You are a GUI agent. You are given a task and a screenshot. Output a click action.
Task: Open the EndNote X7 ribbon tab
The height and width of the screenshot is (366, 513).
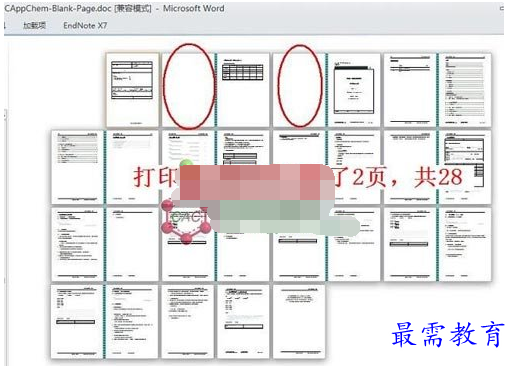point(85,25)
